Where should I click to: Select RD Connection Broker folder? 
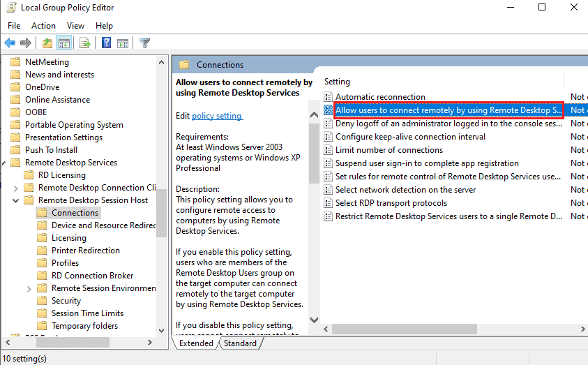(92, 276)
